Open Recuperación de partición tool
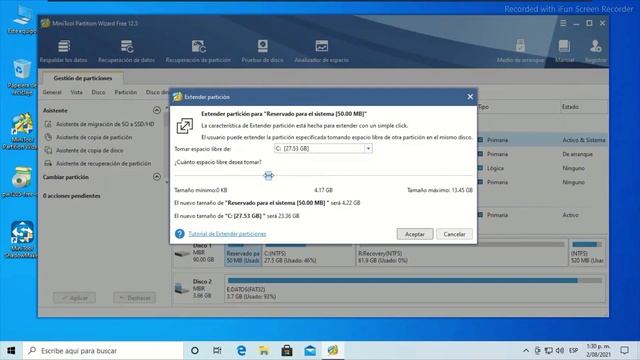 [x=198, y=51]
